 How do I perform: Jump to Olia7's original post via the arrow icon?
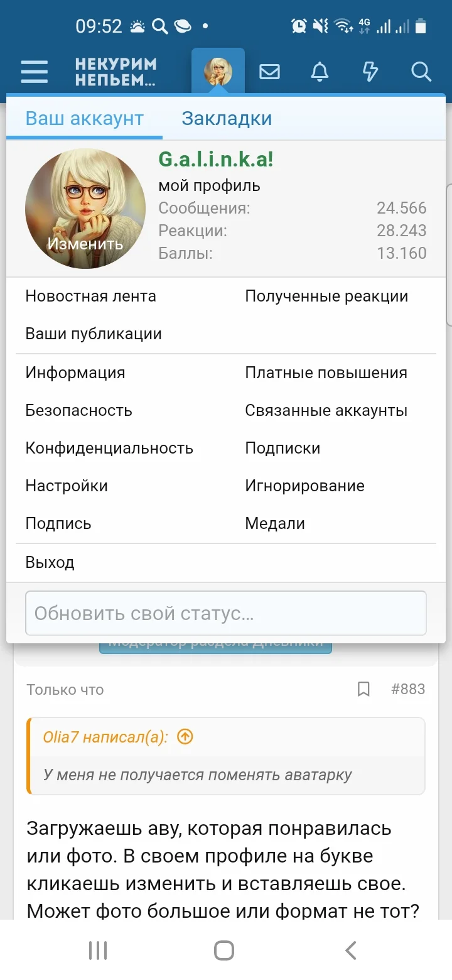point(185,736)
